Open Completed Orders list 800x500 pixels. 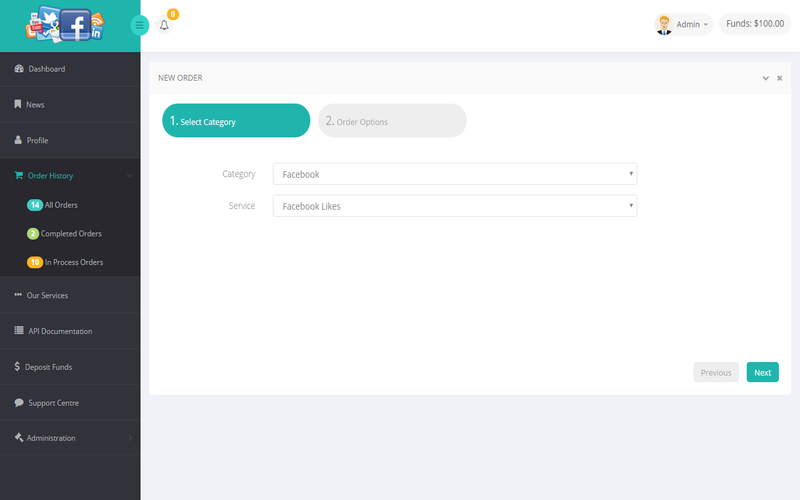(71, 233)
